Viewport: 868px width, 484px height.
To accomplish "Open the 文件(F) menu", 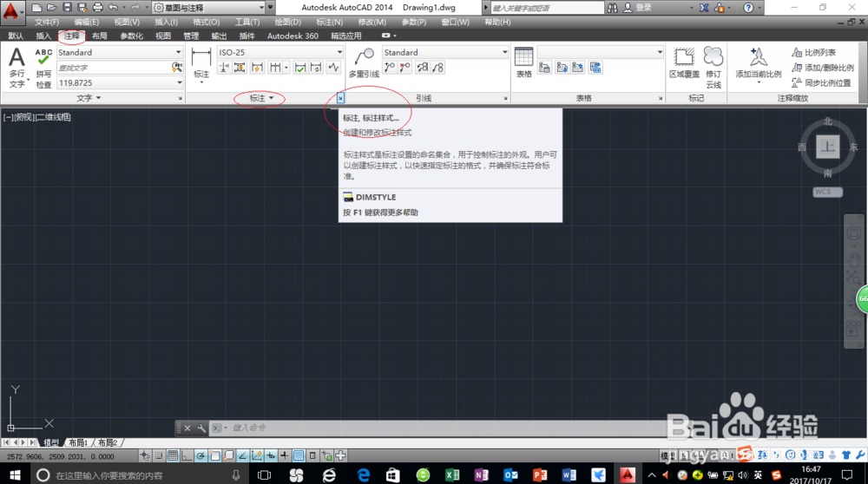I will click(x=47, y=23).
